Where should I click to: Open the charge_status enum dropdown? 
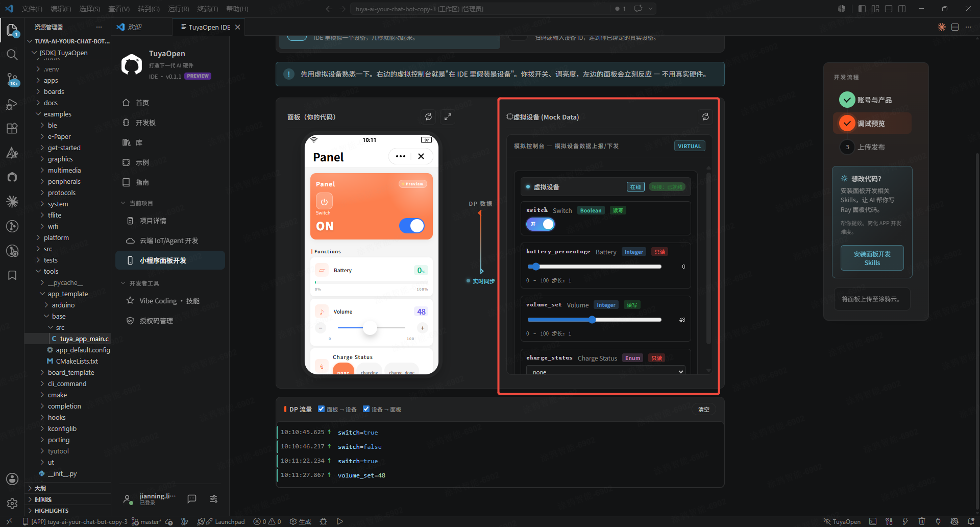(605, 372)
